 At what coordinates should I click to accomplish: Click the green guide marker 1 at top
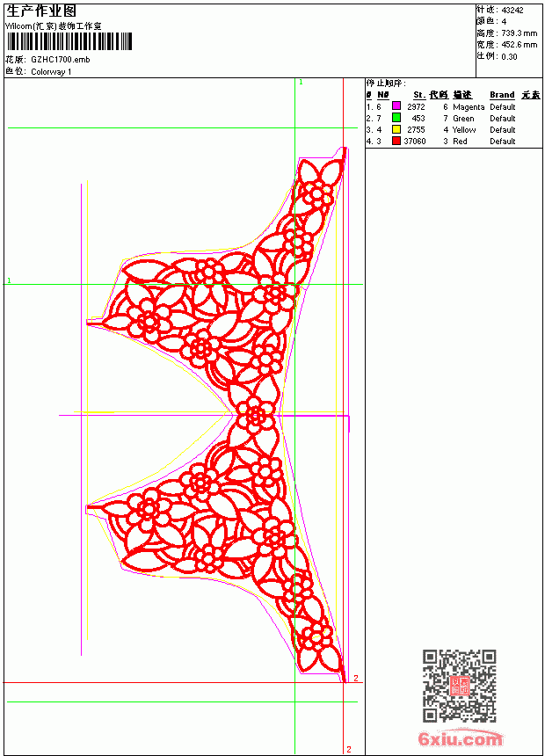pos(301,83)
